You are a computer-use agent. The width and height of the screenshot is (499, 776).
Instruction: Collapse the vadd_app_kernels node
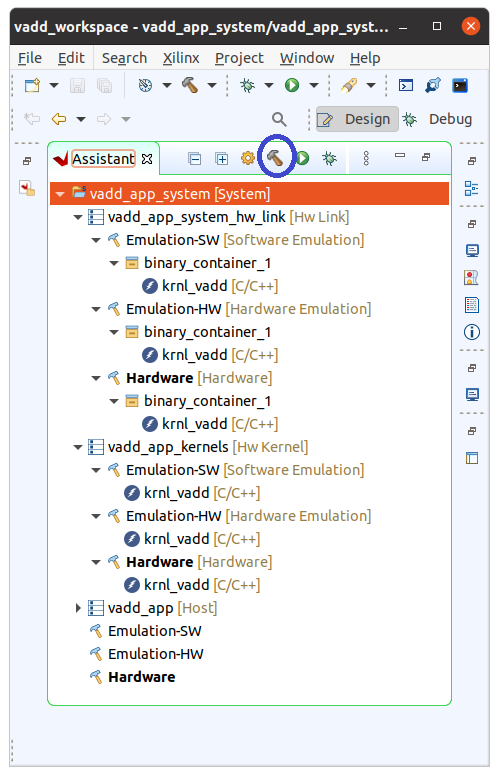click(78, 447)
